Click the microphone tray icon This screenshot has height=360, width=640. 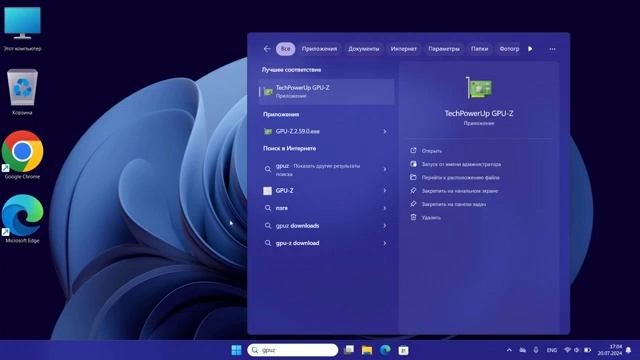coord(536,350)
